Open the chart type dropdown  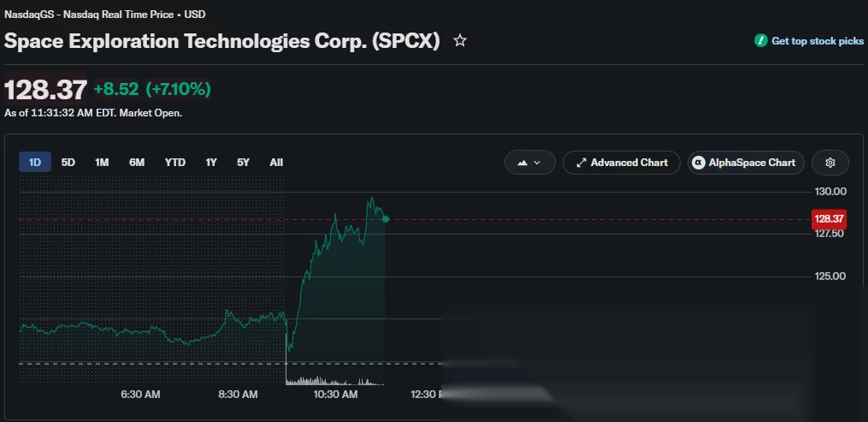[x=529, y=163]
